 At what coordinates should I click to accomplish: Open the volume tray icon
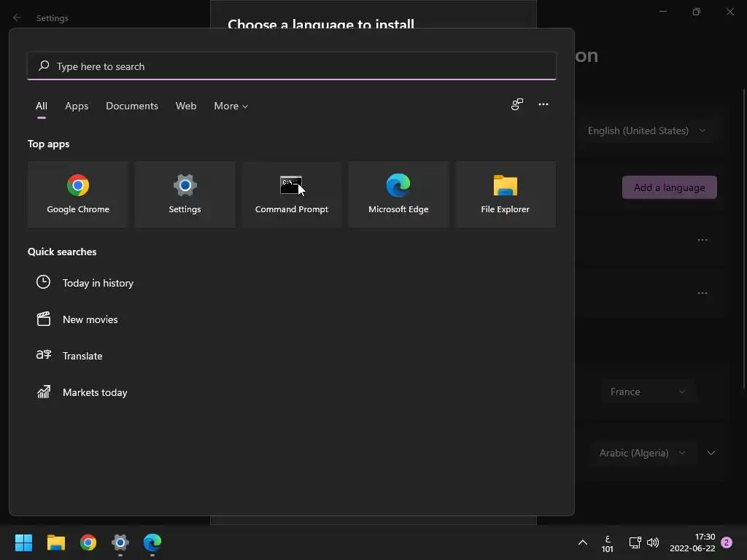pyautogui.click(x=653, y=542)
